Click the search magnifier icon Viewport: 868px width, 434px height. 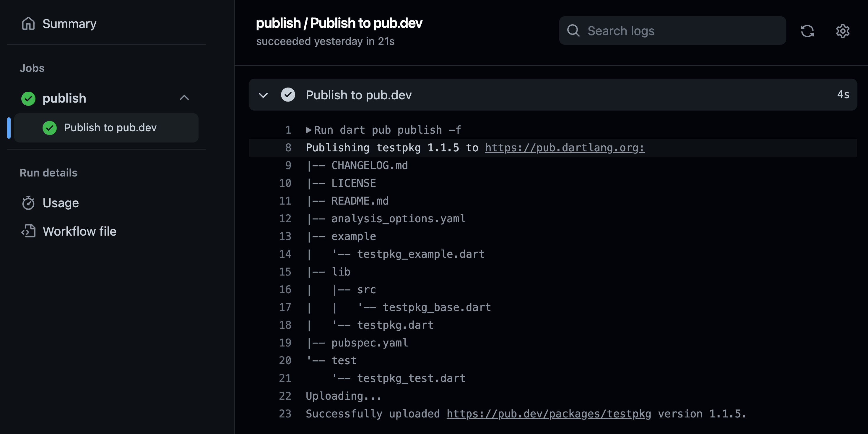(573, 31)
